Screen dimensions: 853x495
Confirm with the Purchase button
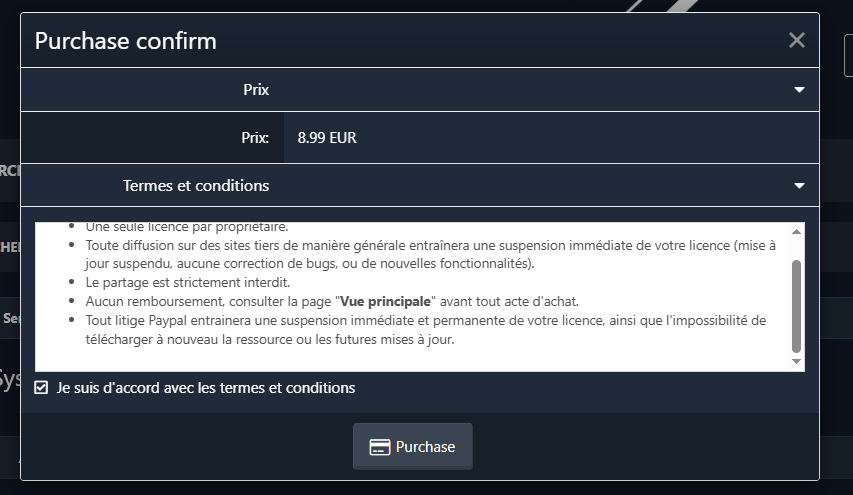pyautogui.click(x=413, y=447)
